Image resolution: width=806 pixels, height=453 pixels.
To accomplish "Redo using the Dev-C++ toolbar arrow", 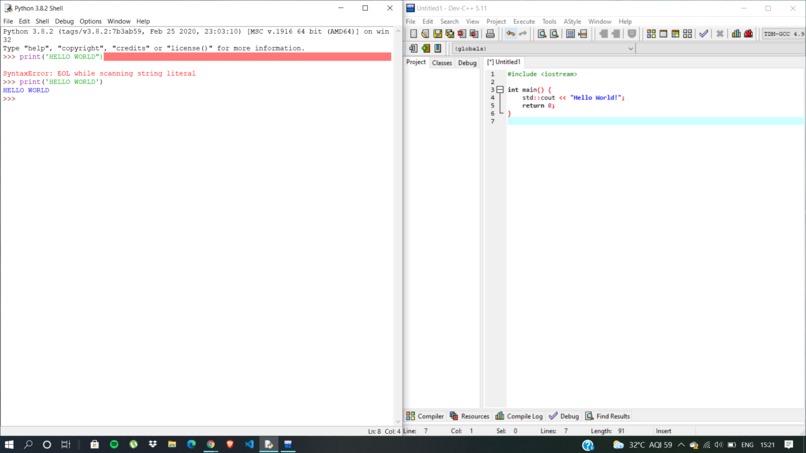I will pyautogui.click(x=523, y=34).
